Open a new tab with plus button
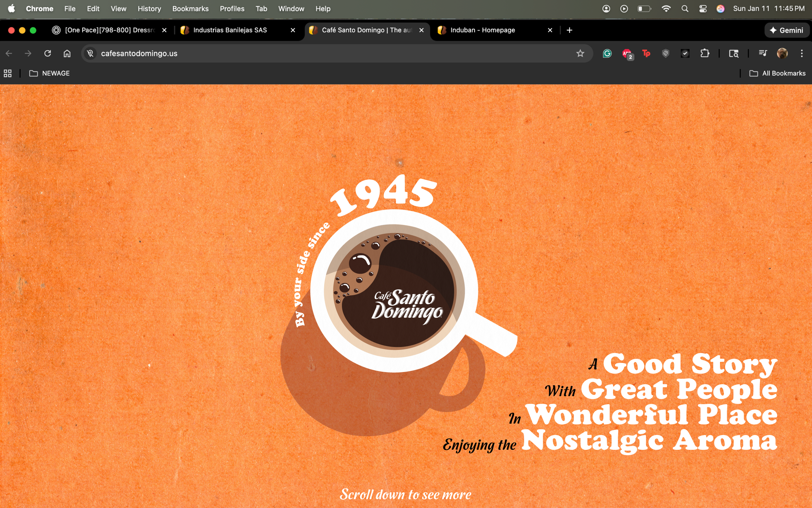The height and width of the screenshot is (508, 812). pyautogui.click(x=569, y=30)
